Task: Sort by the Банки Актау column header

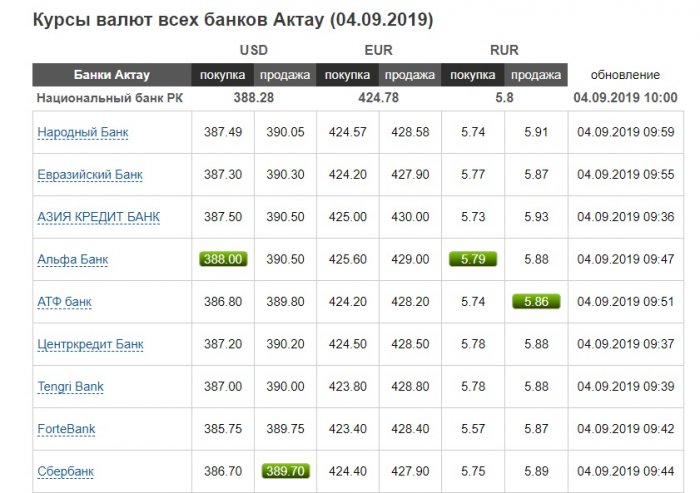Action: (x=112, y=75)
